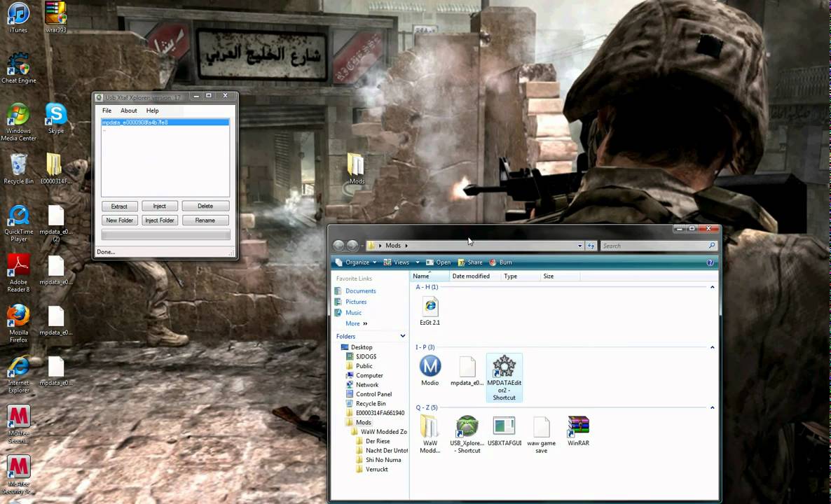Select the USB_Xplore Shortcut icon
831x504 pixels.
pos(467,435)
